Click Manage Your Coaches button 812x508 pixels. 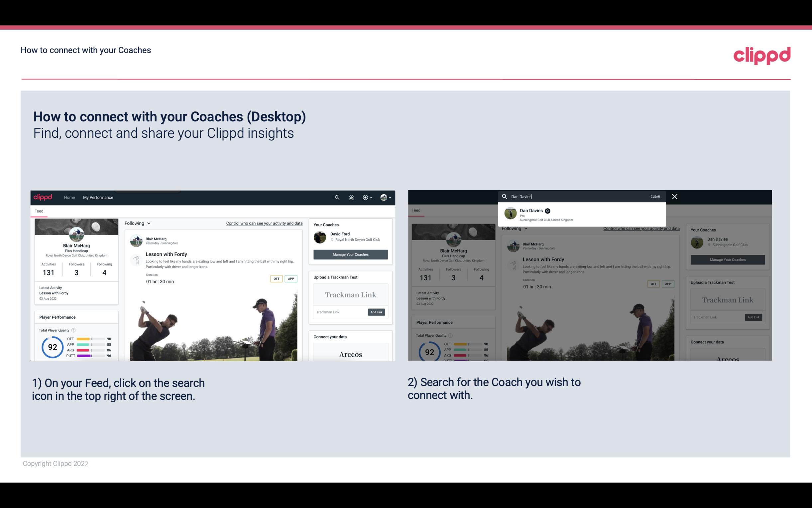350,254
